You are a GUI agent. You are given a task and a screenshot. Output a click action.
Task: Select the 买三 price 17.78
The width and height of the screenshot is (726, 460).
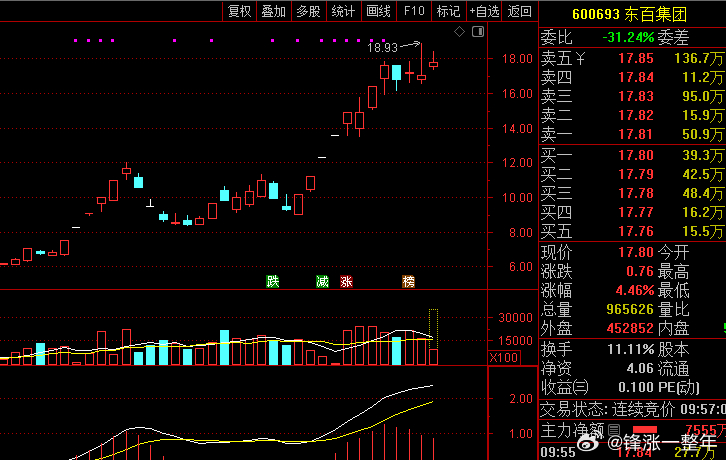click(x=636, y=193)
